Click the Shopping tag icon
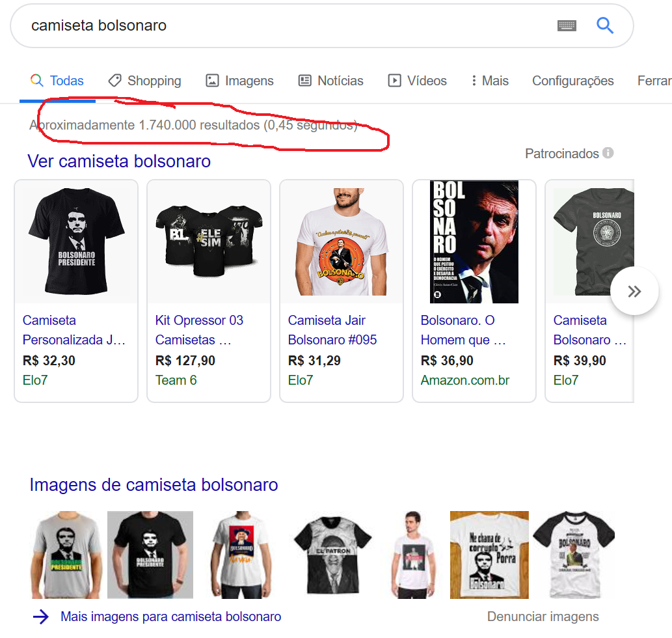672x638 pixels. coord(114,81)
